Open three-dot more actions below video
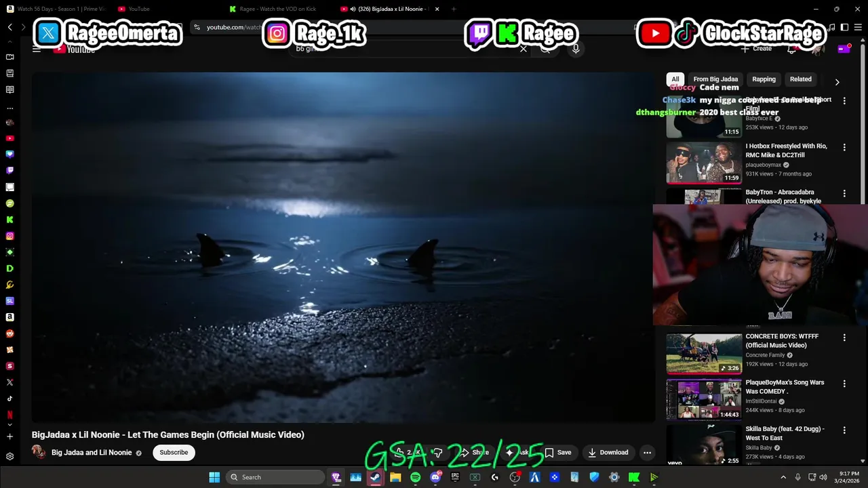This screenshot has height=488, width=868. [x=647, y=452]
